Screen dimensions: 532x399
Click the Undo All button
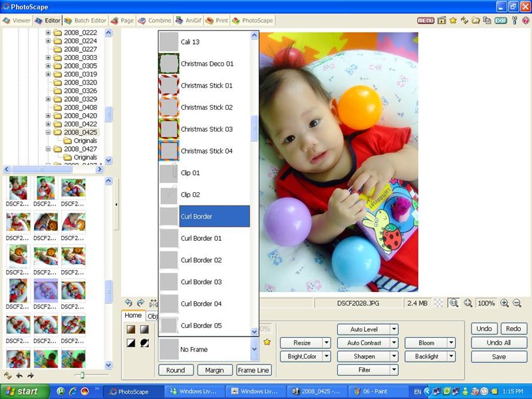coord(499,342)
